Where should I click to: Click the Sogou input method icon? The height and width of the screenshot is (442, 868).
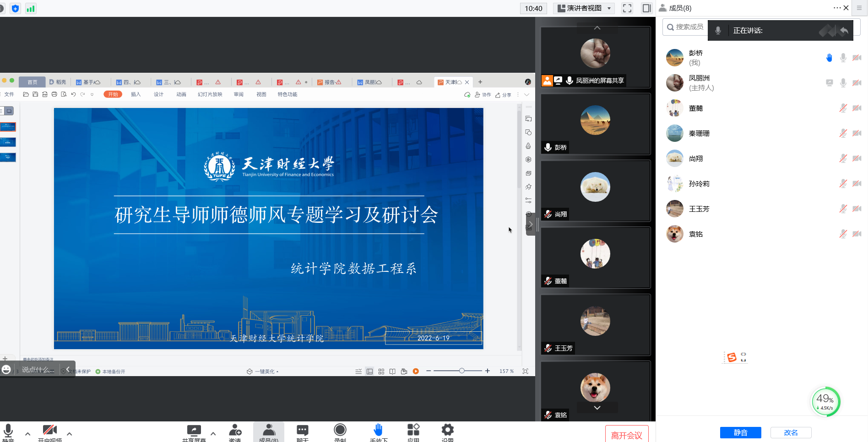(x=732, y=357)
